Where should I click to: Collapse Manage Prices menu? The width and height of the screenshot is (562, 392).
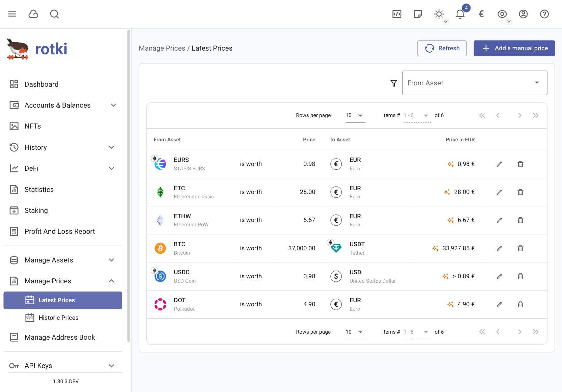pos(63,281)
